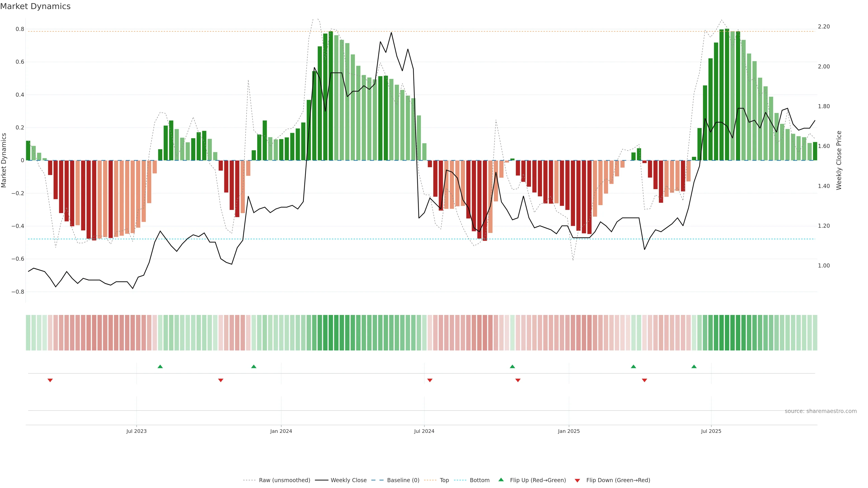Toggle the Weekly Close legend entry

pos(348,480)
